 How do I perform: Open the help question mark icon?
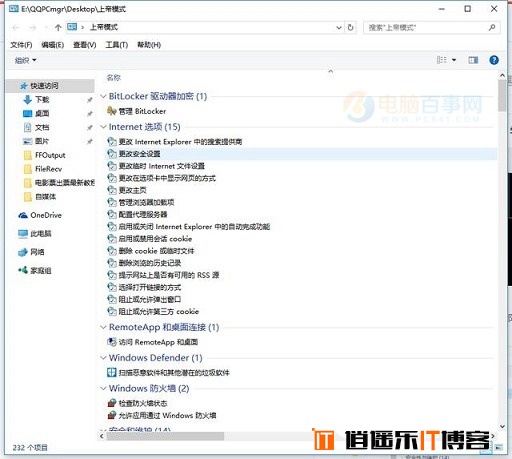(x=494, y=60)
